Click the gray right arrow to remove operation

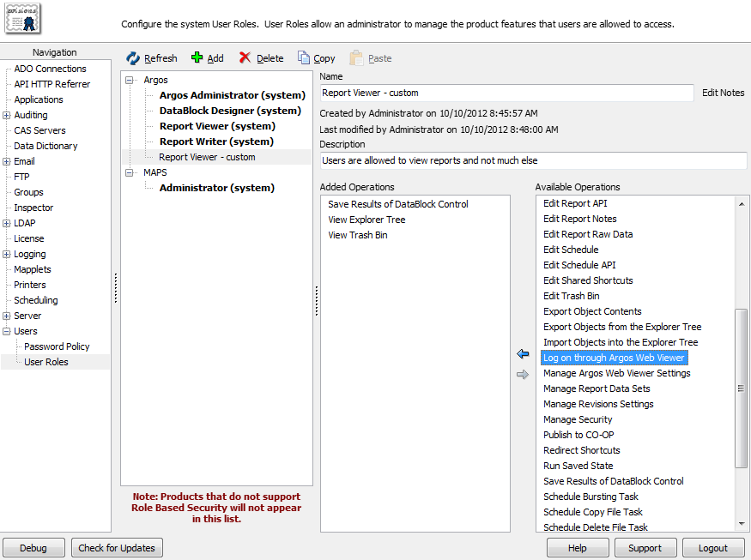pyautogui.click(x=523, y=375)
